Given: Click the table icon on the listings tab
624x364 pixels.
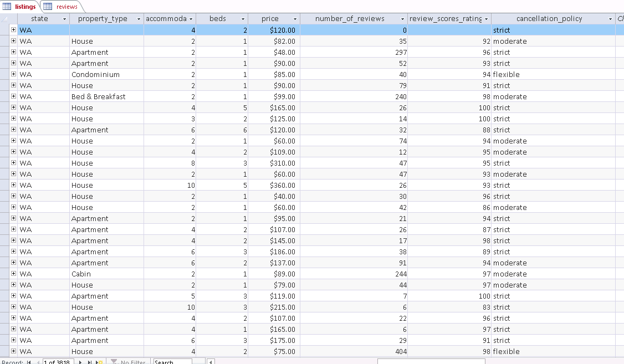Looking at the screenshot, I should coord(7,7).
